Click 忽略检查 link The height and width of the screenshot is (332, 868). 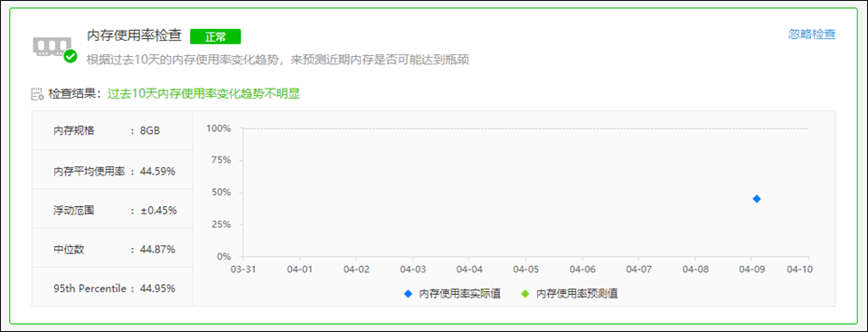tap(812, 34)
